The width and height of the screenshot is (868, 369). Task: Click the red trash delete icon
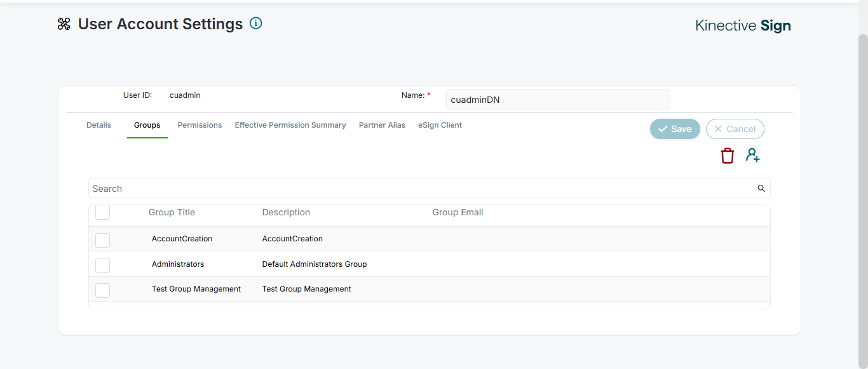point(728,156)
